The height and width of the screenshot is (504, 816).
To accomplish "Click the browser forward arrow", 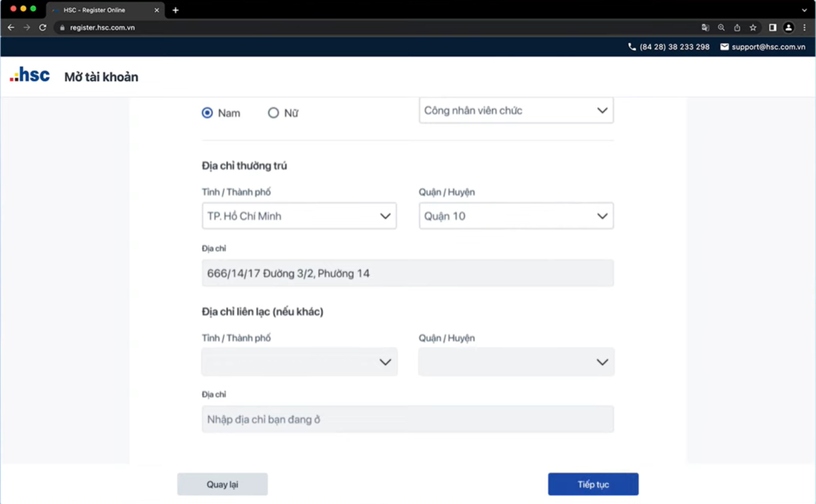I will point(26,28).
